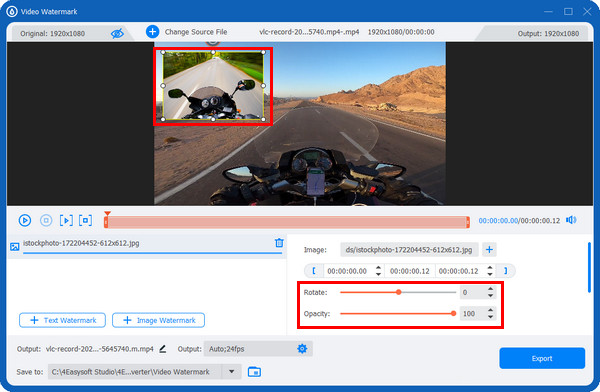This screenshot has height=392, width=600.
Task: Increase the Rotate value stepper
Action: (491, 289)
